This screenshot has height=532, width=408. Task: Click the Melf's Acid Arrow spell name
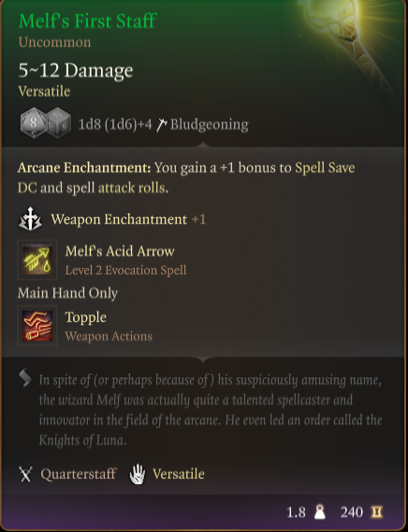[120, 251]
